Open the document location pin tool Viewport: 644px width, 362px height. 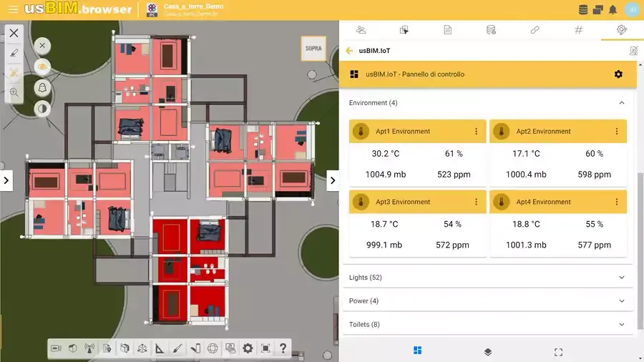point(107,348)
